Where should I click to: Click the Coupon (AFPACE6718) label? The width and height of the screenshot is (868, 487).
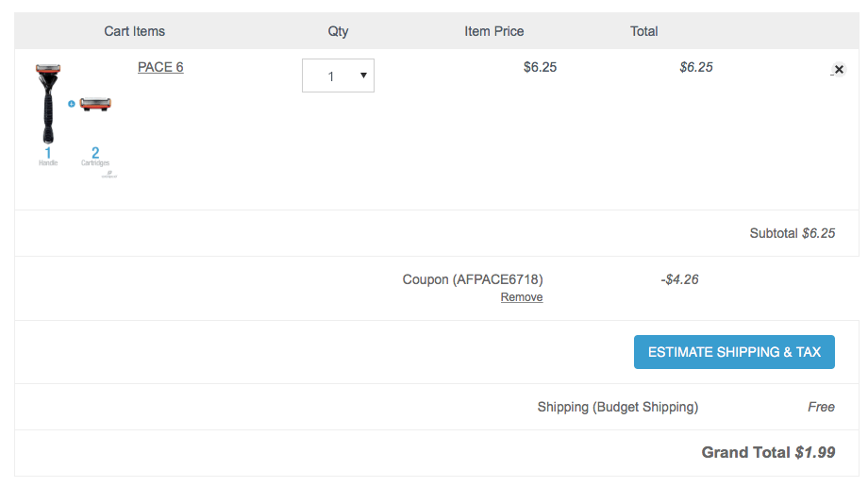(473, 279)
